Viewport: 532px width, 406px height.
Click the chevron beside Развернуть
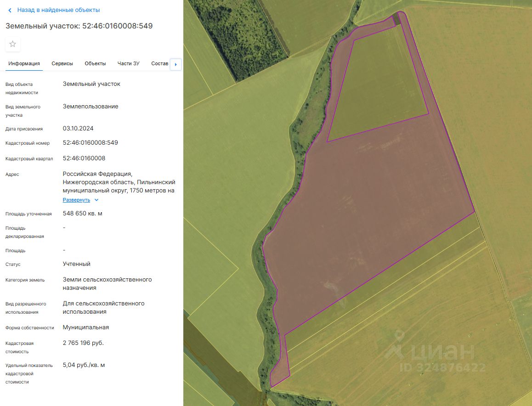coord(96,200)
